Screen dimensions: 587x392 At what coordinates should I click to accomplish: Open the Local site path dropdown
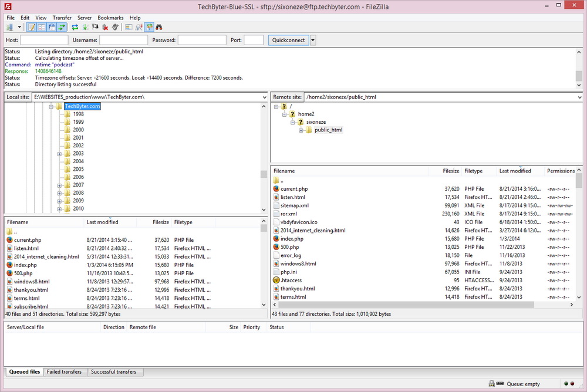pos(264,97)
